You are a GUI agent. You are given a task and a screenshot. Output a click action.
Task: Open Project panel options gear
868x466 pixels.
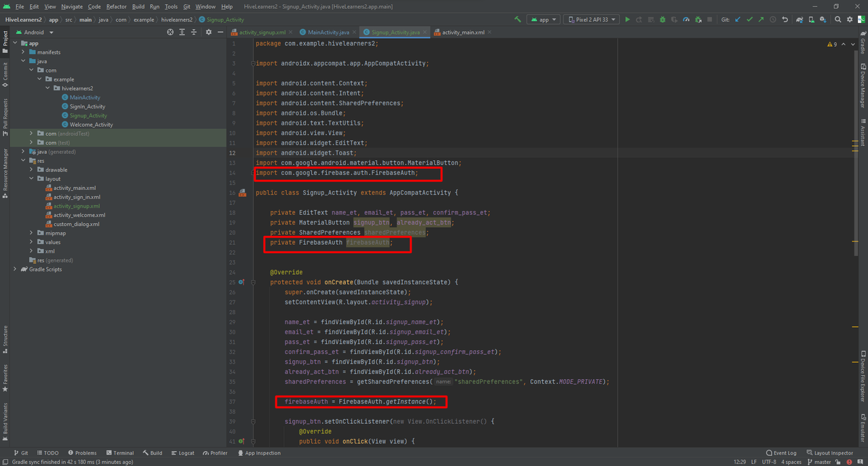(208, 32)
